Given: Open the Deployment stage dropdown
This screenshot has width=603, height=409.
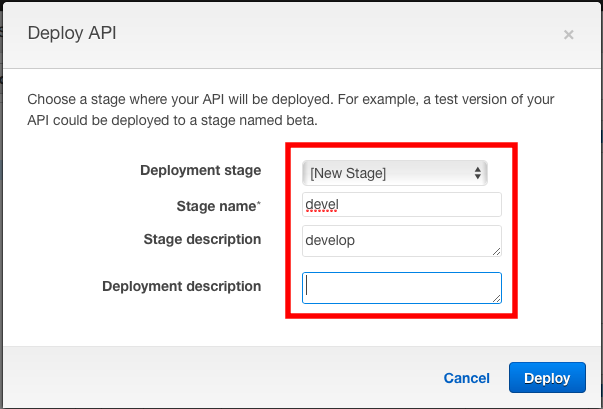Looking at the screenshot, I should tap(395, 173).
